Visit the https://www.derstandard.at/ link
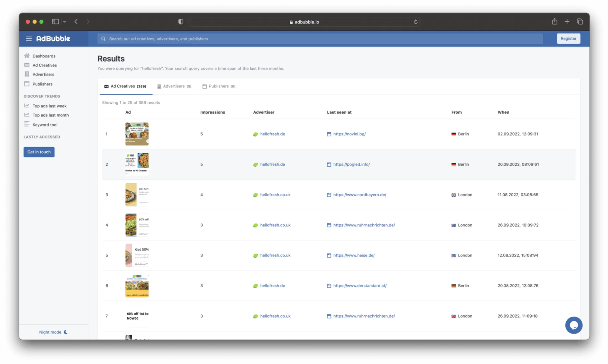 [x=360, y=286]
